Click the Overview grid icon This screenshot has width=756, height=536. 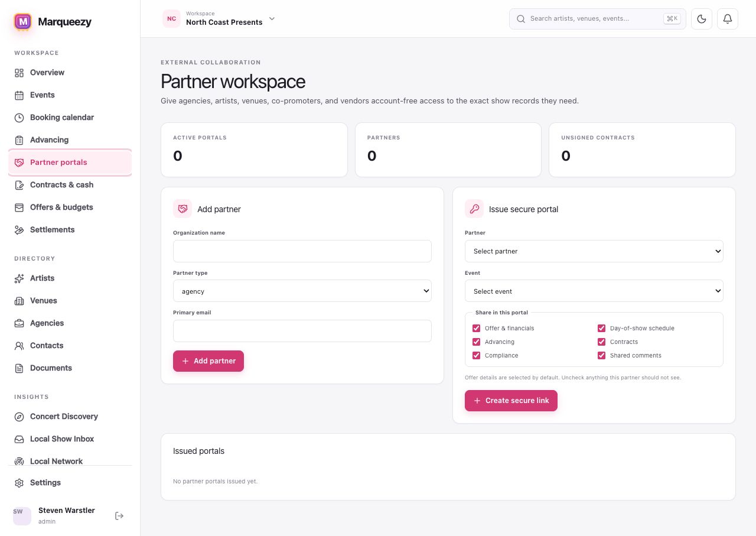pos(19,73)
